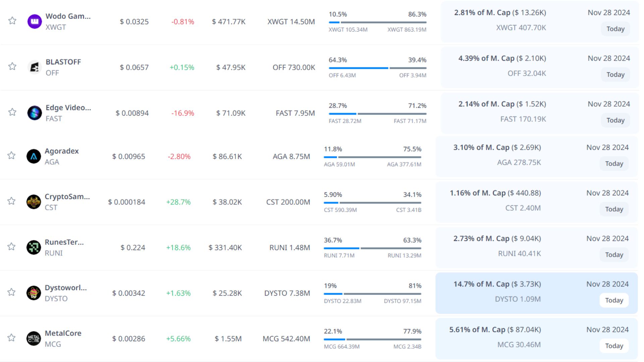Star the RunesTerminal RUNI row
Screen dimensions: 644x362
coord(11,247)
